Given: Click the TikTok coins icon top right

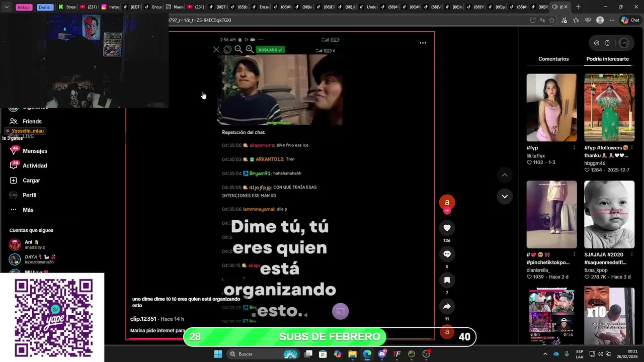Looking at the screenshot, I should [597, 43].
